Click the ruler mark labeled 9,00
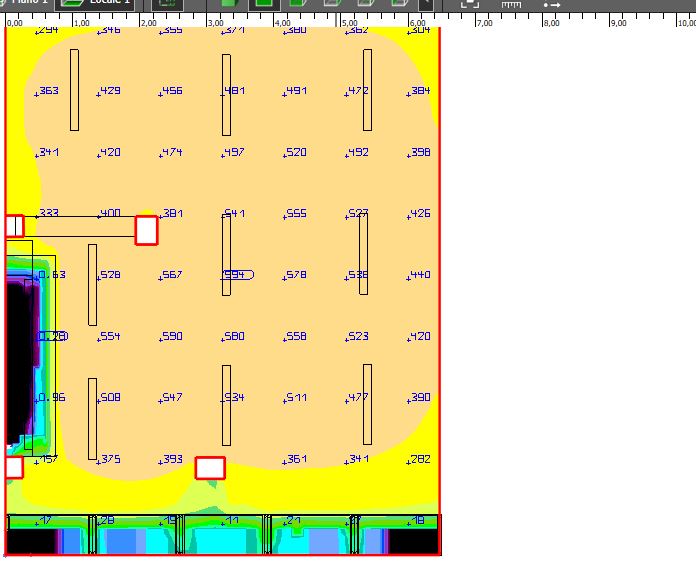 (619, 23)
